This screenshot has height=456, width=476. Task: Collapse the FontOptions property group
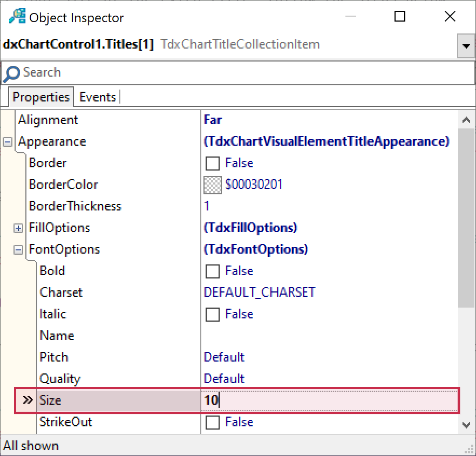pos(18,250)
